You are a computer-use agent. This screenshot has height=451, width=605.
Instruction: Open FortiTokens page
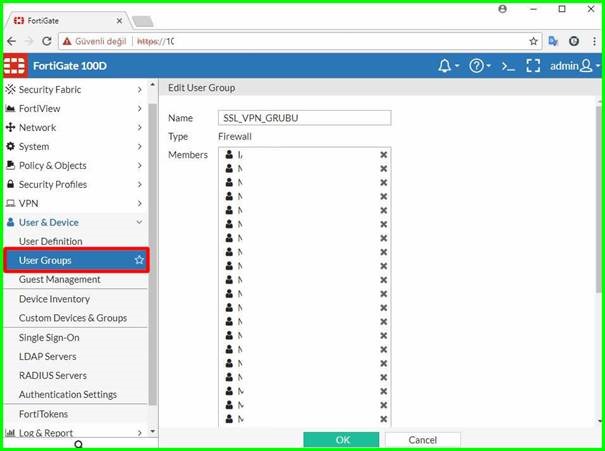43,414
